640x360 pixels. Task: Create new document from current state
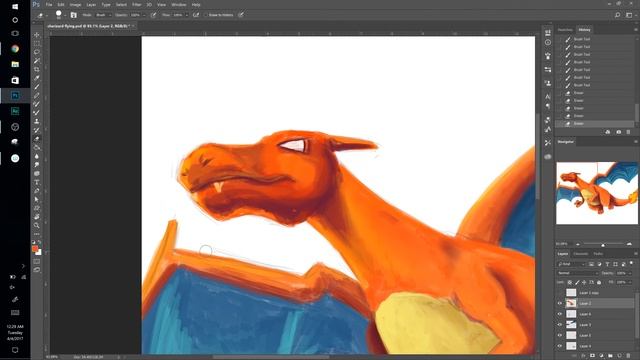[x=608, y=132]
